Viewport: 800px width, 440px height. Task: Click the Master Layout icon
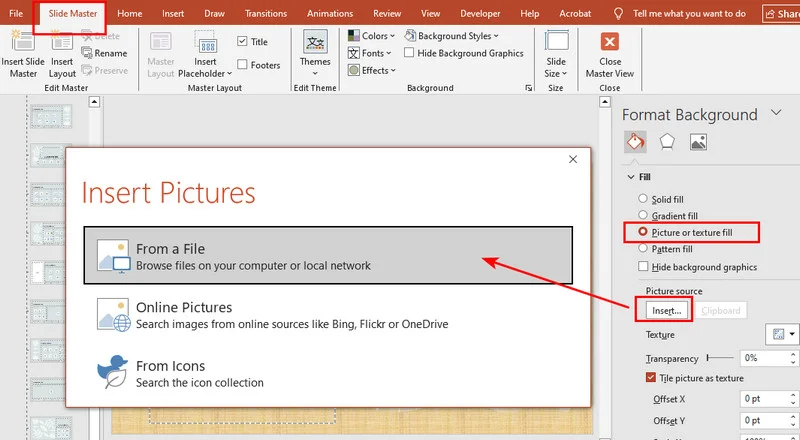pos(161,41)
